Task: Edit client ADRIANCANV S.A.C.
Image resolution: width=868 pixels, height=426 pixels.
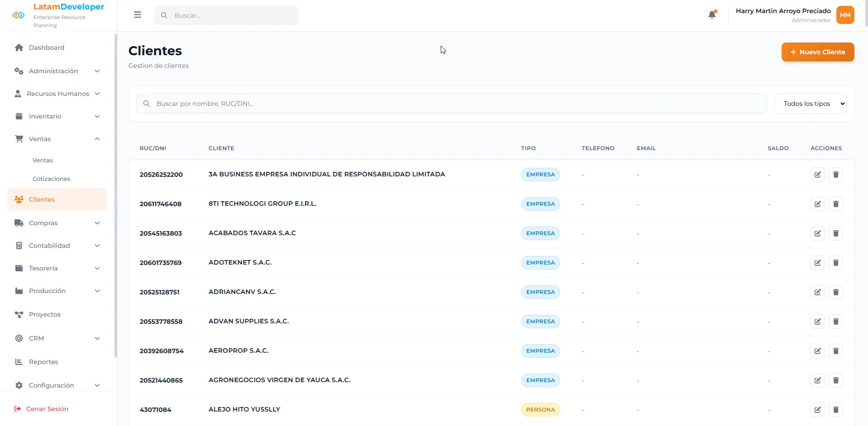Action: click(x=818, y=292)
